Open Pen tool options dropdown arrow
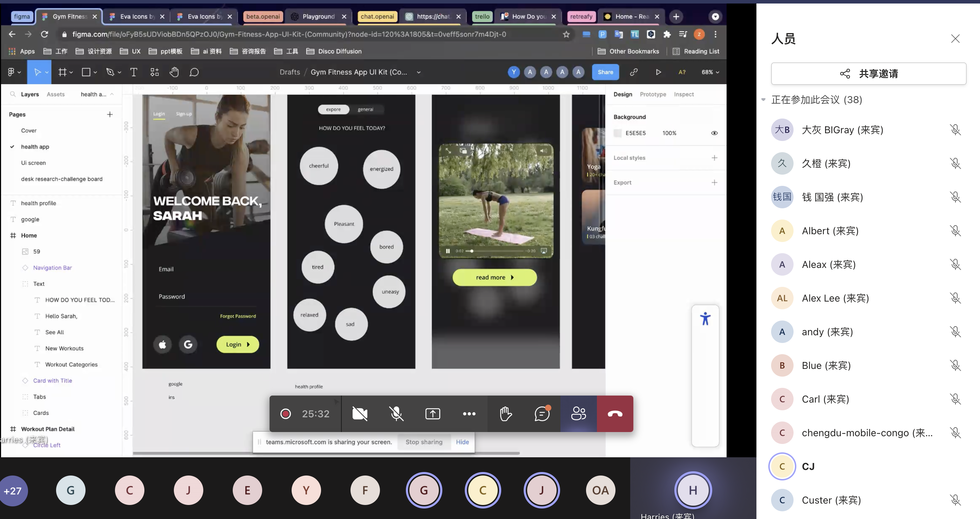 [x=120, y=72]
